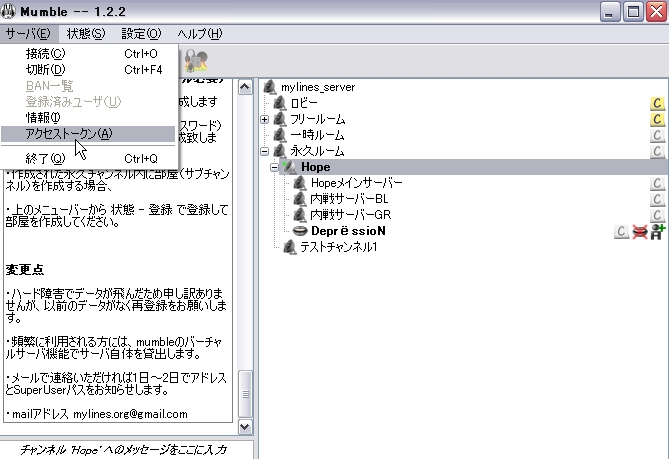Click the log panel scroll up arrow

tap(245, 87)
